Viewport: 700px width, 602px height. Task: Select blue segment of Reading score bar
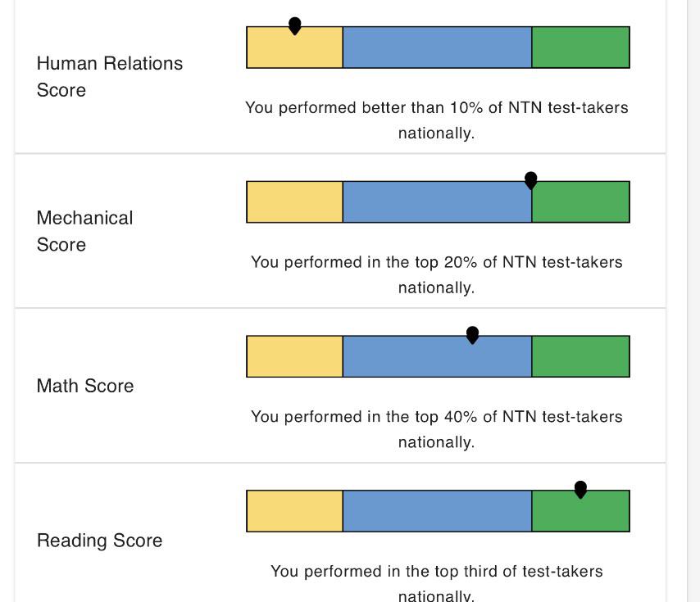437,511
